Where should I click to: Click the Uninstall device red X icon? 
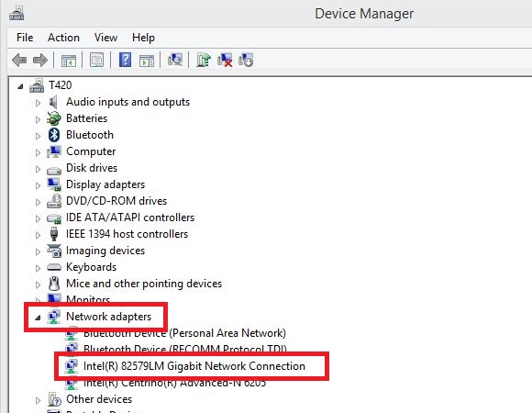(225, 60)
